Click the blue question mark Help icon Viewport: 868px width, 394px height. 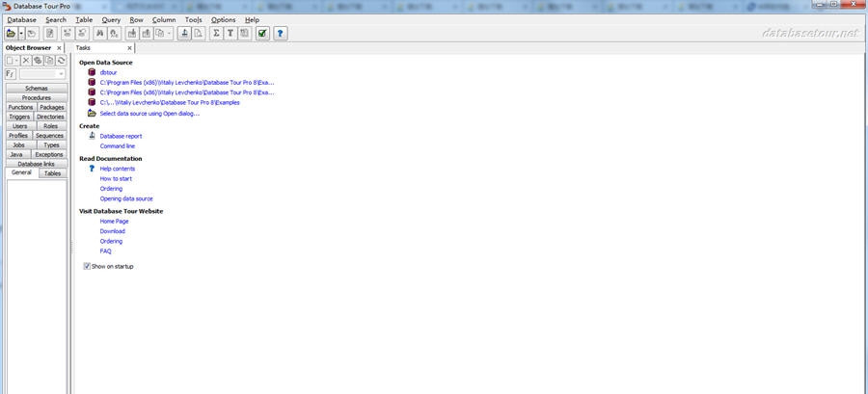click(280, 33)
